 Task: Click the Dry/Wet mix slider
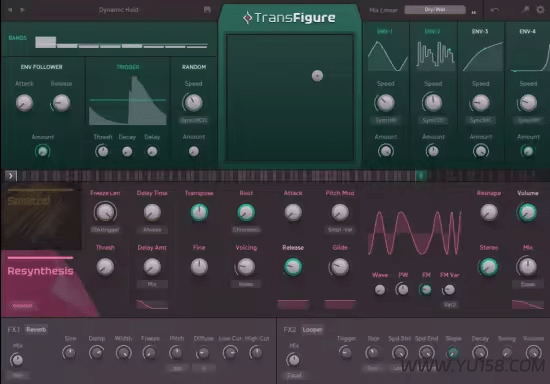[435, 10]
